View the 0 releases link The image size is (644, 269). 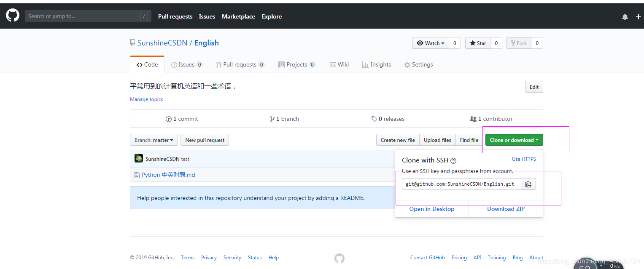[x=388, y=119]
